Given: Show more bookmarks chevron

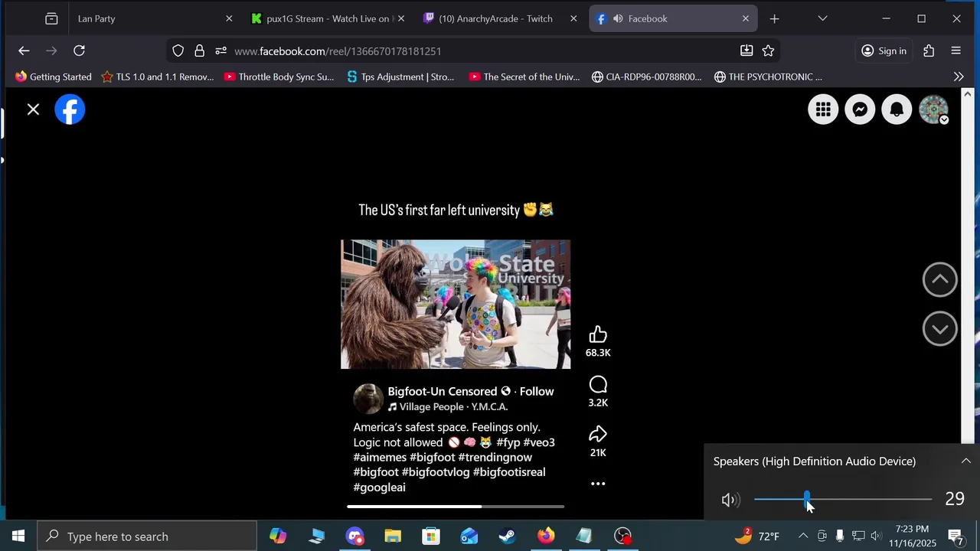Looking at the screenshot, I should 959,77.
